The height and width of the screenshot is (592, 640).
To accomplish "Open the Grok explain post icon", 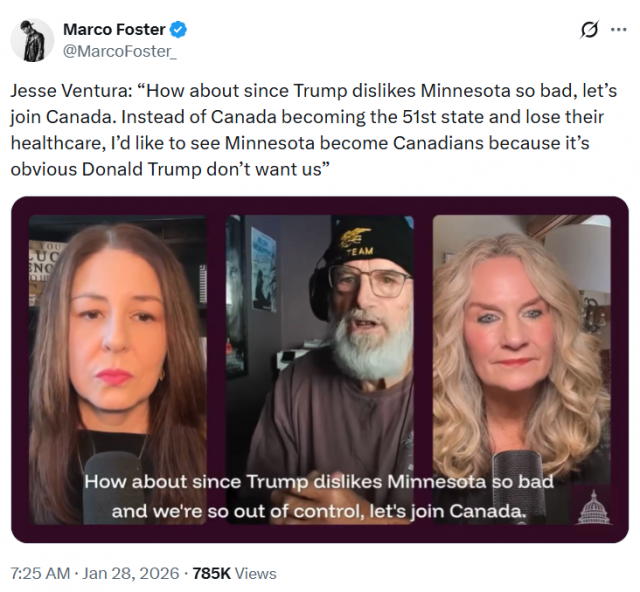I will 589,30.
